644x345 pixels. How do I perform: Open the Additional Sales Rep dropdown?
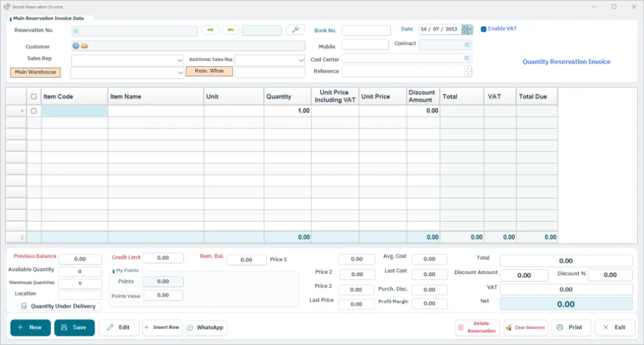pos(301,60)
